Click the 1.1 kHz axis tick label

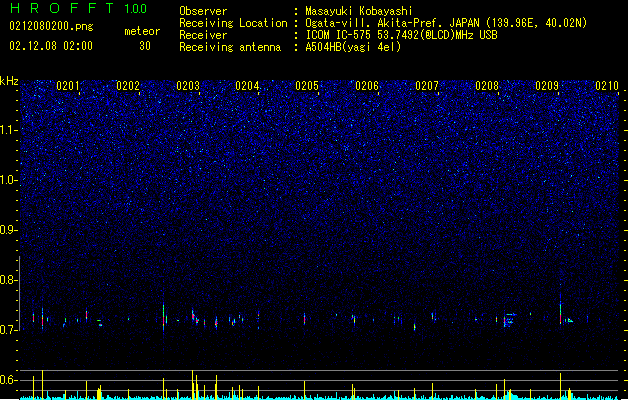[x=8, y=130]
